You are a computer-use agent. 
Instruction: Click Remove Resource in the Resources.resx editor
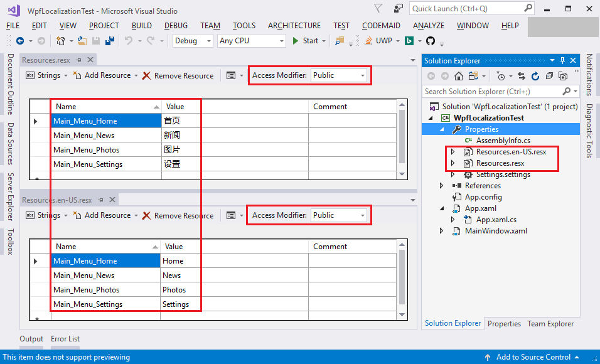pos(178,76)
